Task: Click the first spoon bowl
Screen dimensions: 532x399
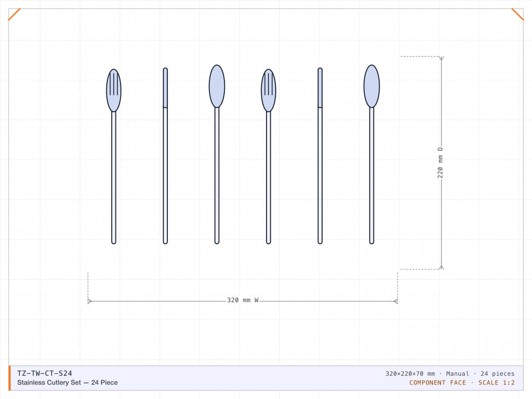Action: pos(217,86)
